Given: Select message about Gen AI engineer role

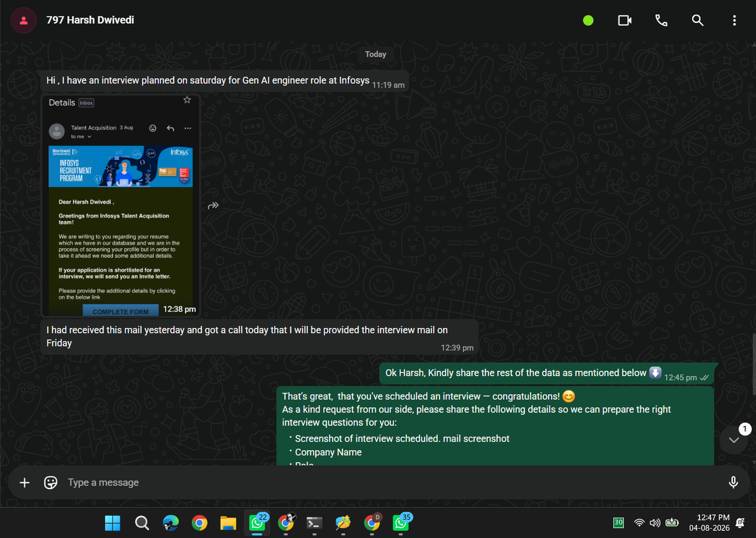Looking at the screenshot, I should (x=224, y=81).
